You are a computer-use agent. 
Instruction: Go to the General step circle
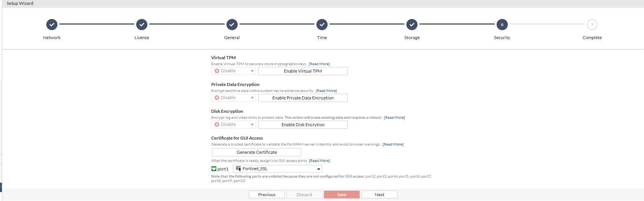(232, 25)
